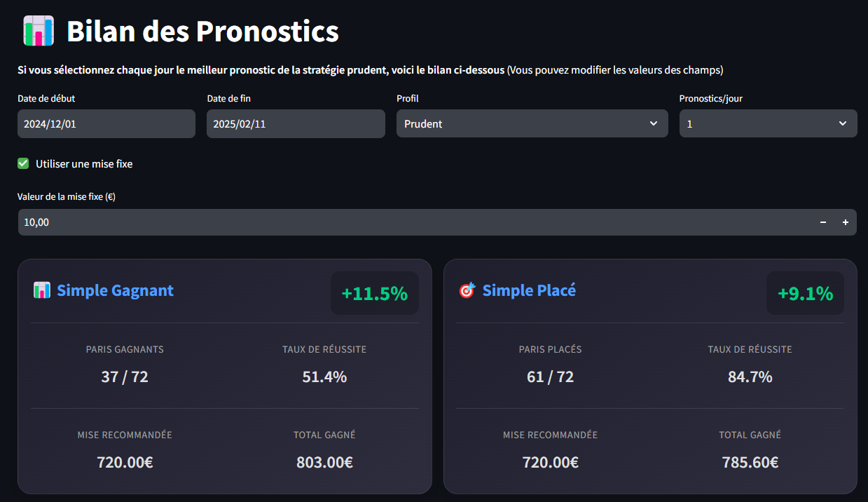Click the target icon next to Simple Placé

coord(467,290)
